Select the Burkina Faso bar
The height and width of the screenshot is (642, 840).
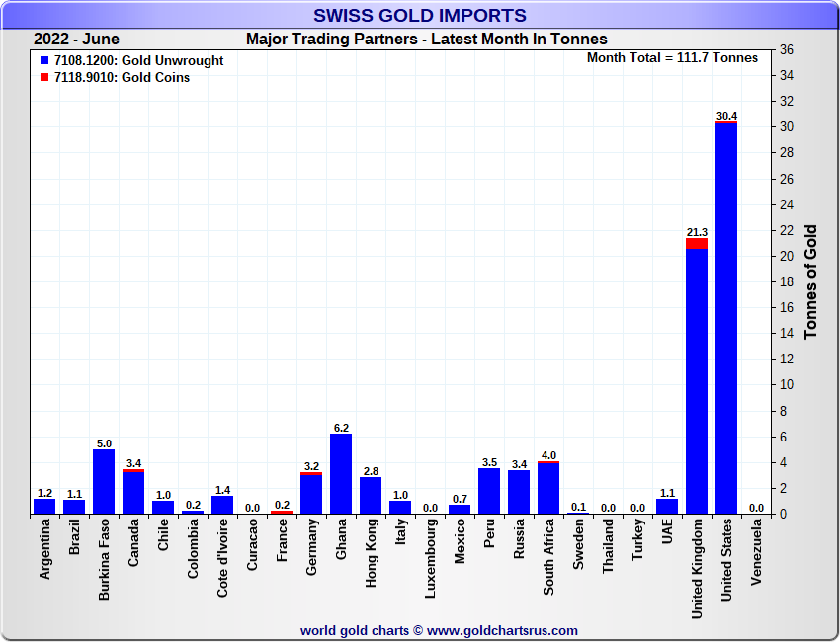click(104, 482)
